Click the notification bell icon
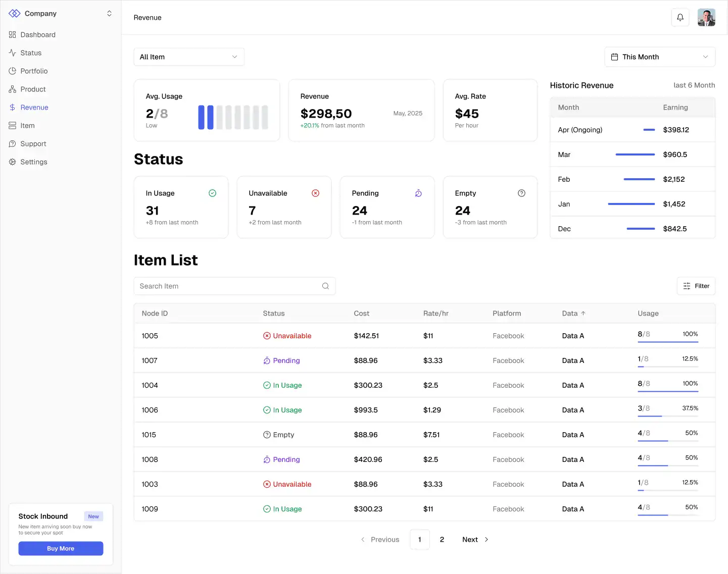This screenshot has width=728, height=574. (x=680, y=17)
